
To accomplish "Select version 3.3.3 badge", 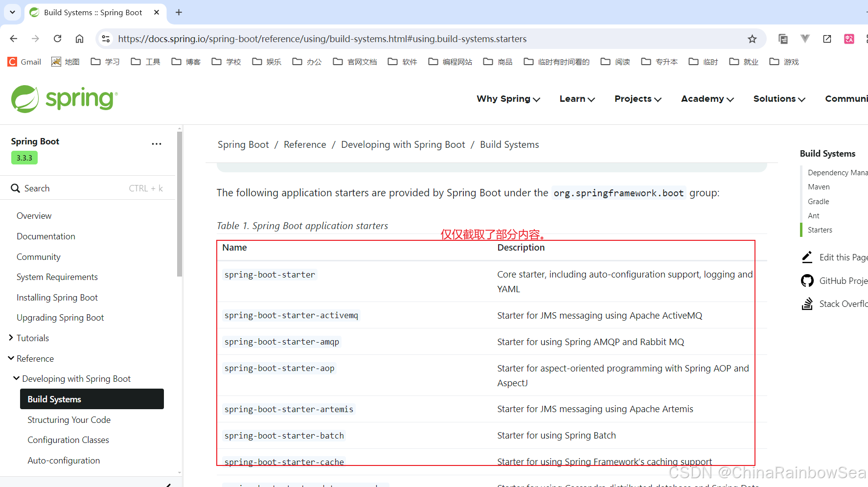I will [24, 158].
